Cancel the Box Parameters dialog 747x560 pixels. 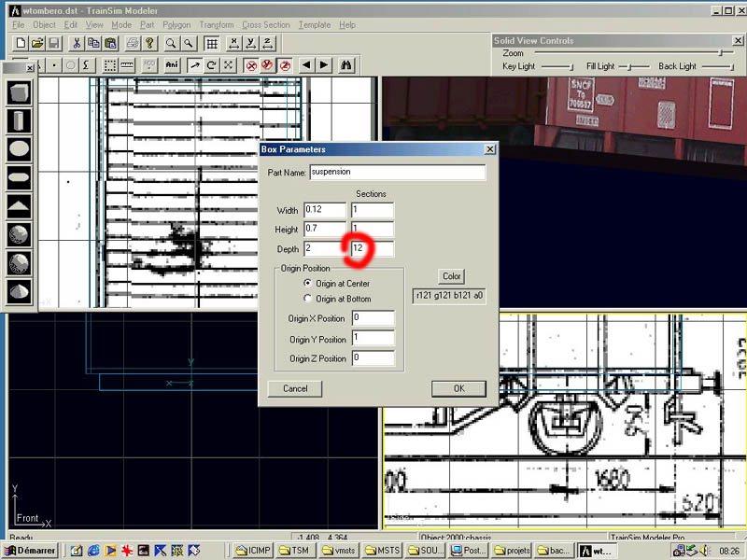coord(295,388)
